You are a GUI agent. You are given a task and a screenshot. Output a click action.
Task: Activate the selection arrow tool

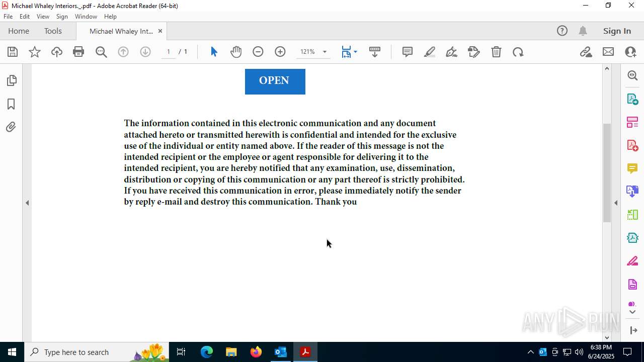pyautogui.click(x=214, y=52)
